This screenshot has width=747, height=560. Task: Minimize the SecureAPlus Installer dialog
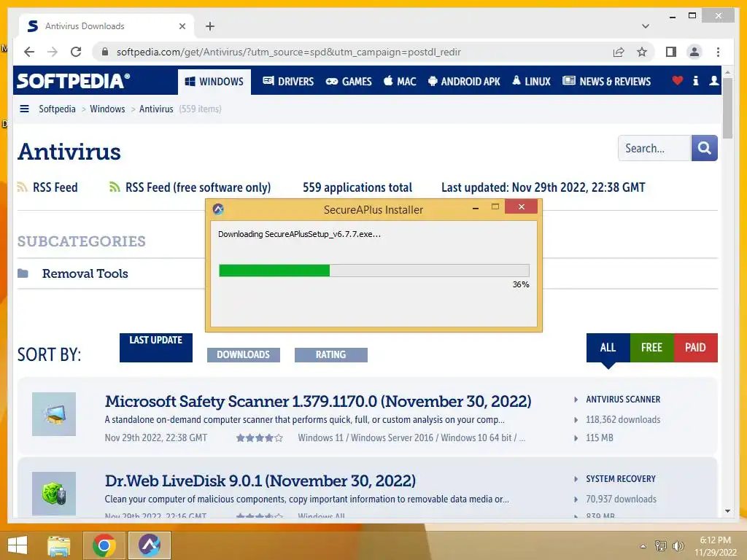pyautogui.click(x=476, y=208)
